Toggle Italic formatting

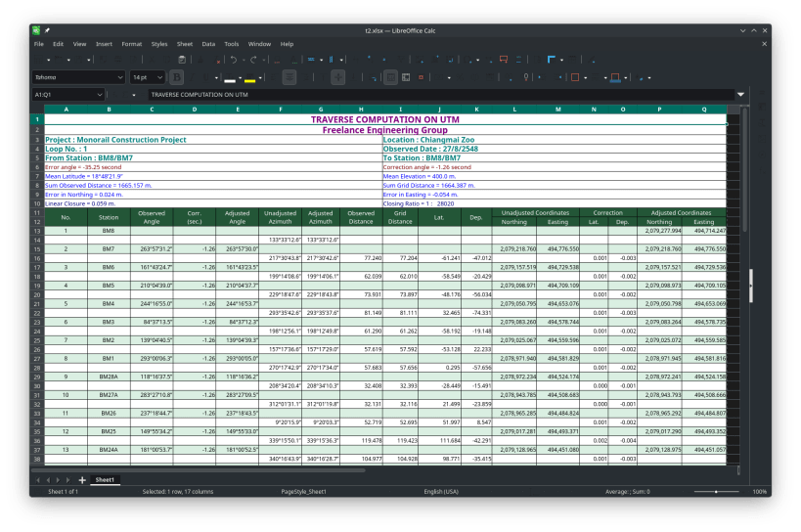point(192,77)
